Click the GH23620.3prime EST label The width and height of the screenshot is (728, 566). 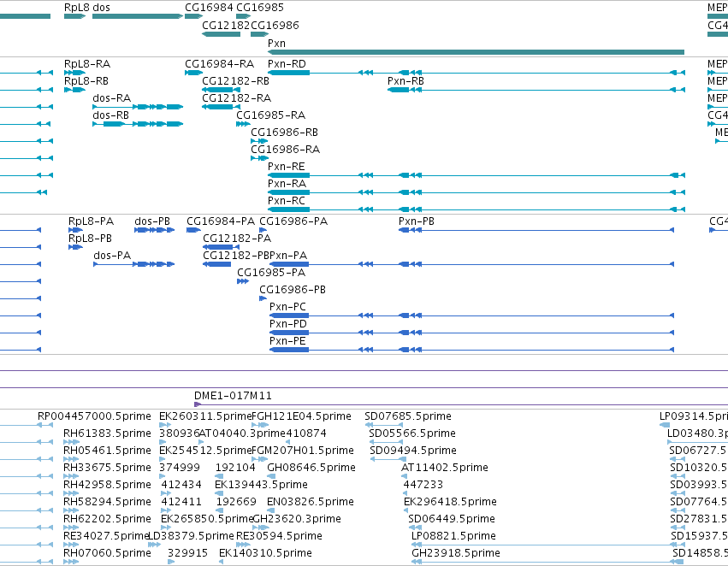click(297, 519)
